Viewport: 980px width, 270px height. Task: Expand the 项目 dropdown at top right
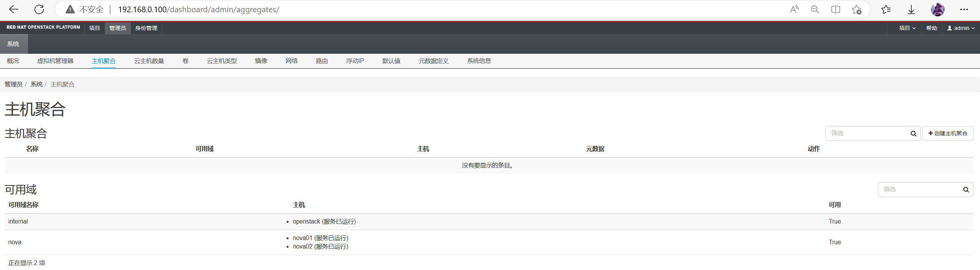point(907,28)
